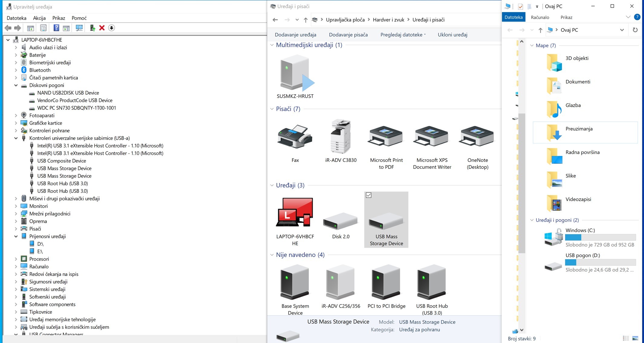Open the Pregledaj datoteke dropdown
644x343 pixels.
(x=403, y=35)
